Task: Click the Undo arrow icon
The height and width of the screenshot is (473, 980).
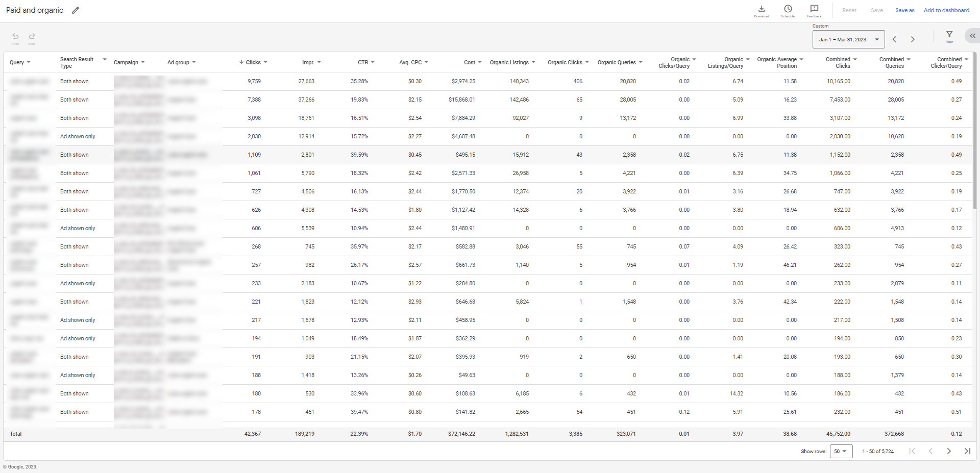Action: coord(15,36)
